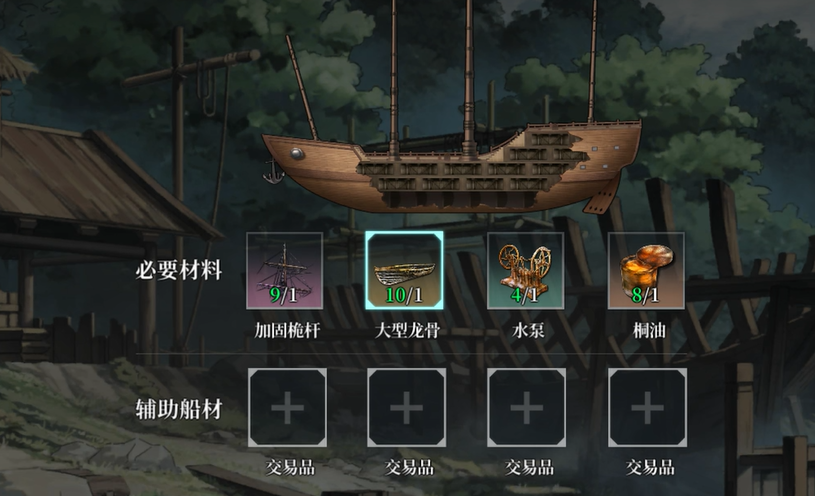
Task: Click the wooden ship hull preview
Action: pos(451,166)
